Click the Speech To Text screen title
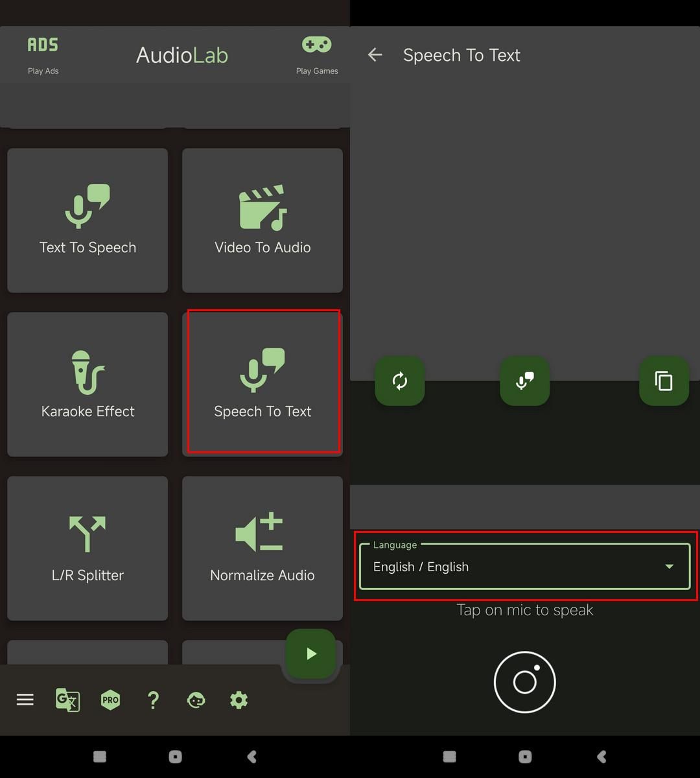The image size is (700, 778). pyautogui.click(x=461, y=55)
